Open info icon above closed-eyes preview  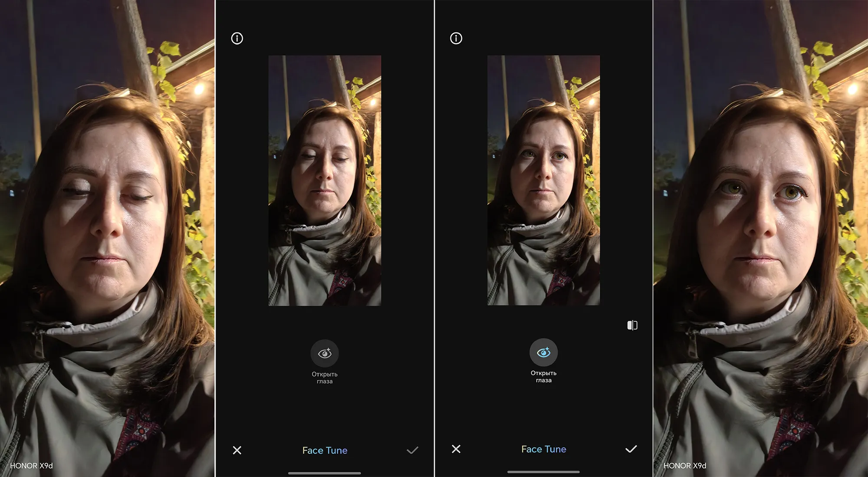click(237, 38)
